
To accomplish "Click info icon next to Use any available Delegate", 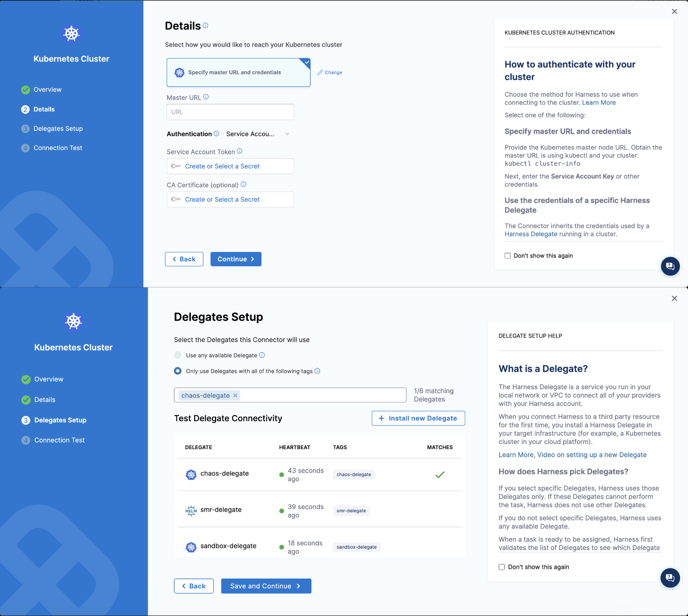I will click(262, 355).
